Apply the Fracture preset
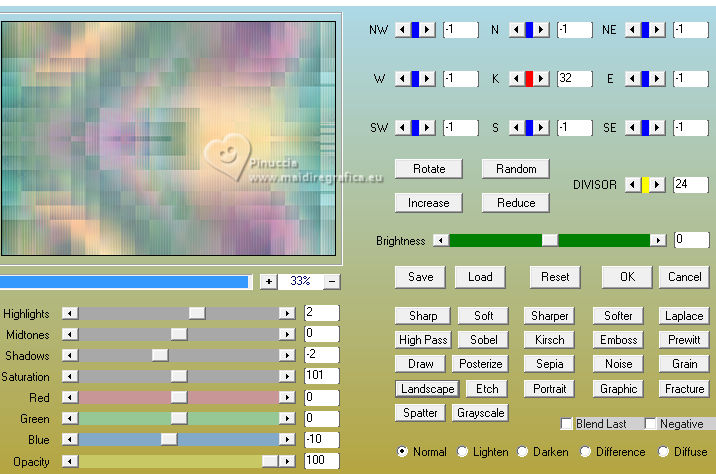The height and width of the screenshot is (474, 716). click(684, 389)
